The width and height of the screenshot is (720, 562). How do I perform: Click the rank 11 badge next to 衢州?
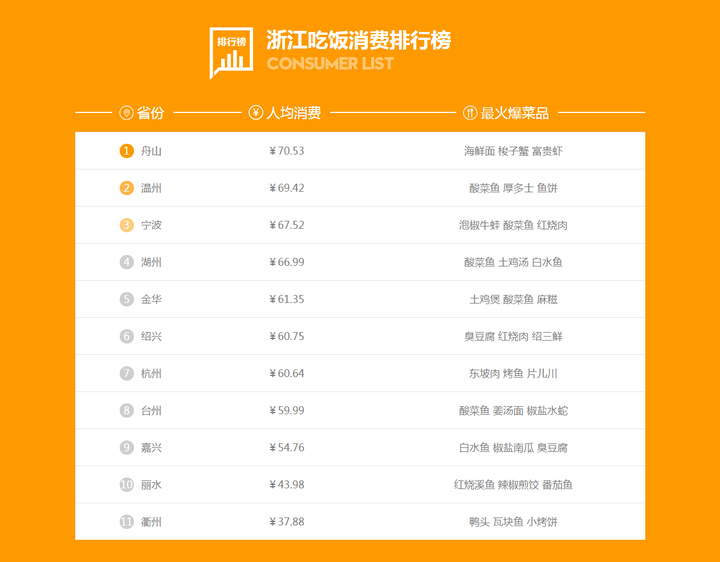click(x=126, y=522)
